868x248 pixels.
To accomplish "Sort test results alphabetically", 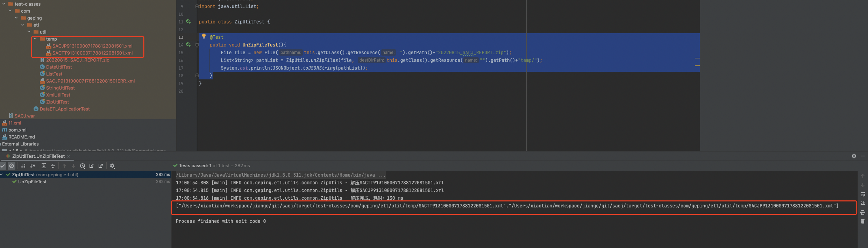I will (x=23, y=166).
